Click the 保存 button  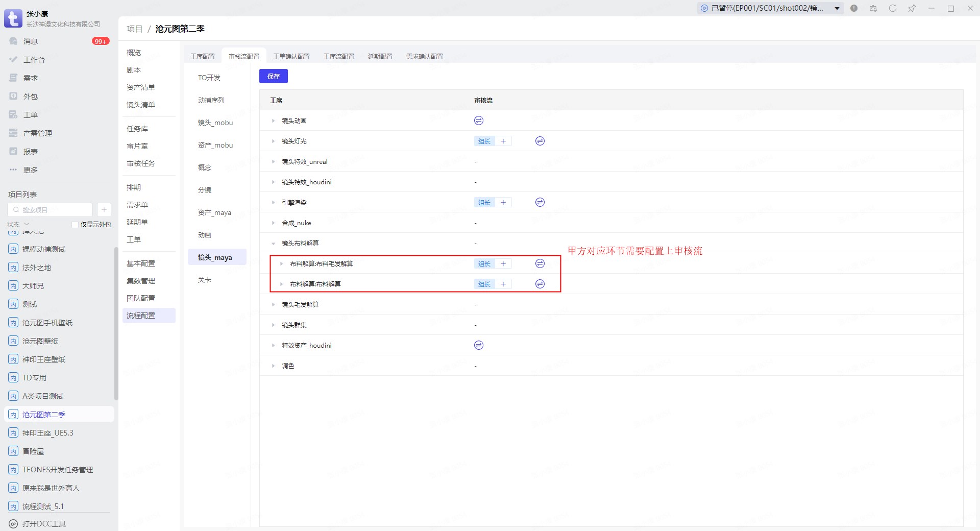[273, 76]
